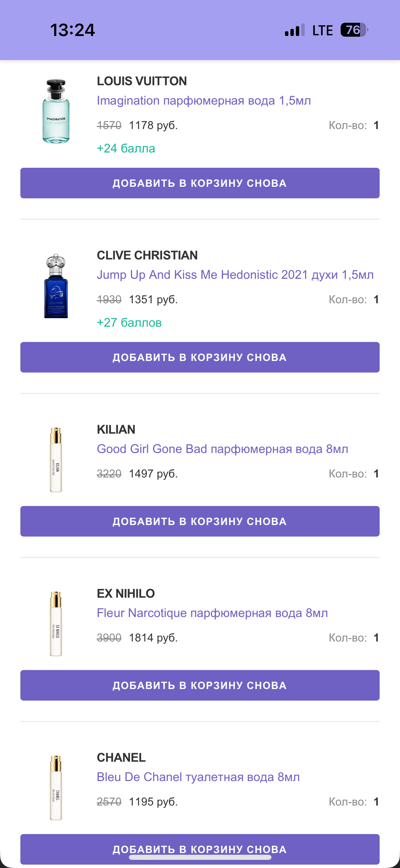Screen dimensions: 400x868
Task: Tap the Louis Vuitton Imagination bottle image
Action: pyautogui.click(x=56, y=111)
